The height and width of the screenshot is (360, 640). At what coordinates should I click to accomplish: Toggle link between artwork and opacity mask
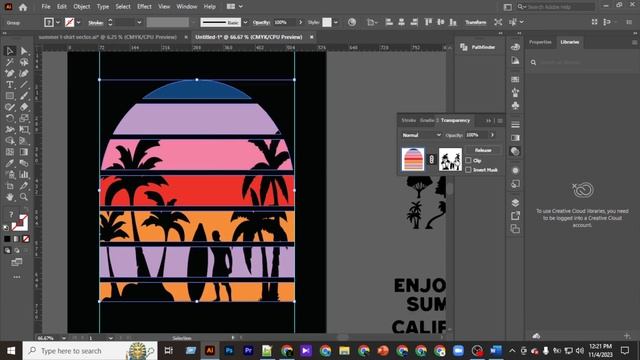pos(431,159)
